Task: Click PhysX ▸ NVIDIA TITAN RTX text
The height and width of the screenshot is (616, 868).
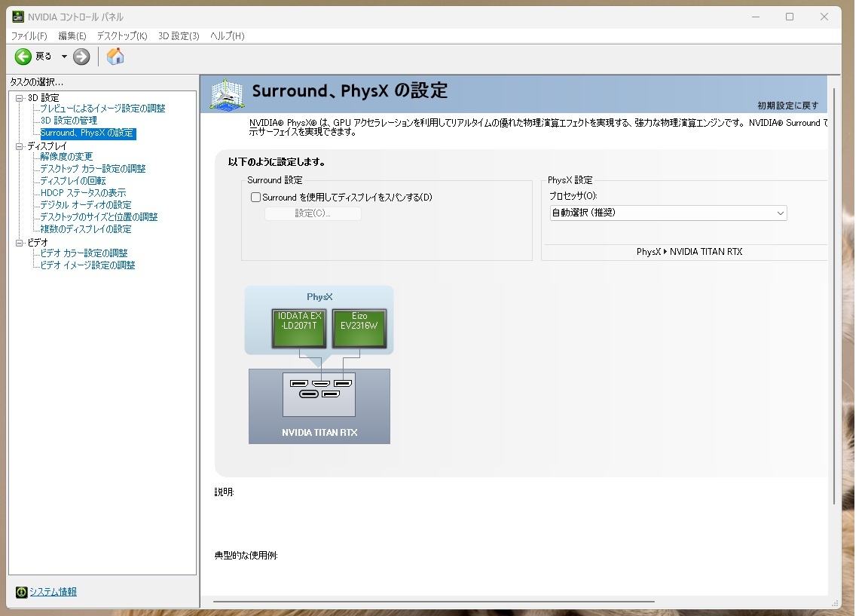Action: 689,252
